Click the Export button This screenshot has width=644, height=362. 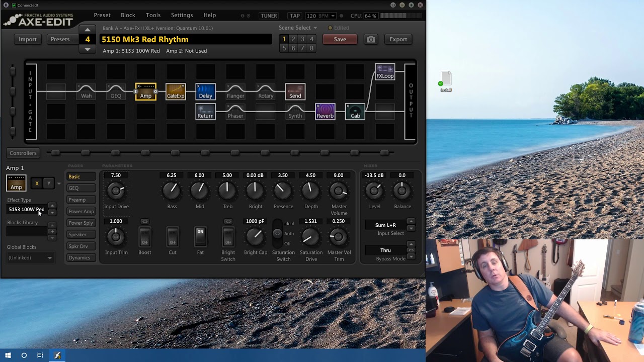click(398, 39)
